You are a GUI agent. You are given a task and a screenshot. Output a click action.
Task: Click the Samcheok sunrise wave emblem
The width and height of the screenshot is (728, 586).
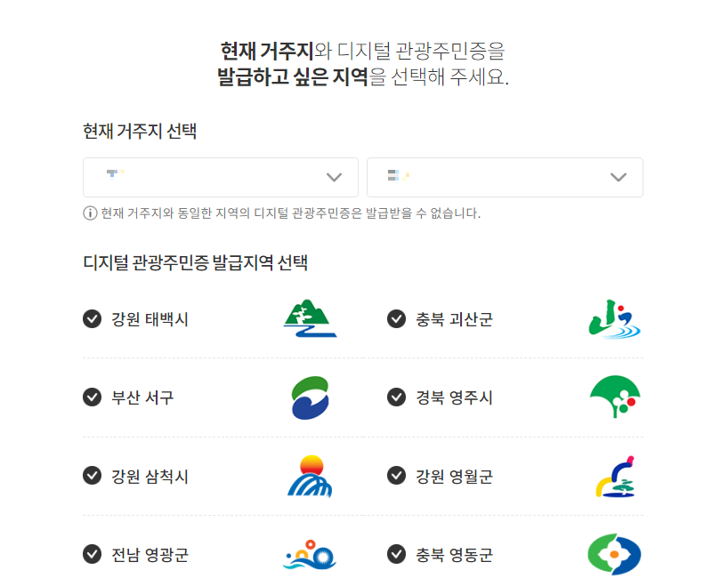click(310, 477)
